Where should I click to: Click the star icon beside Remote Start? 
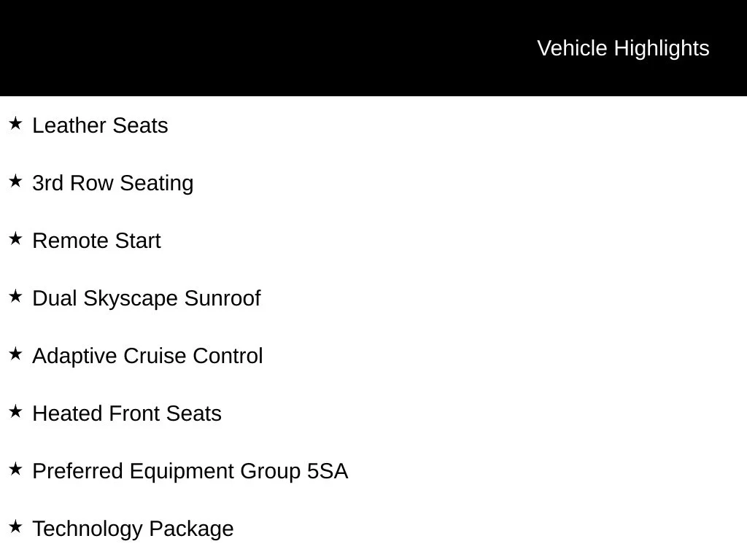pos(15,238)
